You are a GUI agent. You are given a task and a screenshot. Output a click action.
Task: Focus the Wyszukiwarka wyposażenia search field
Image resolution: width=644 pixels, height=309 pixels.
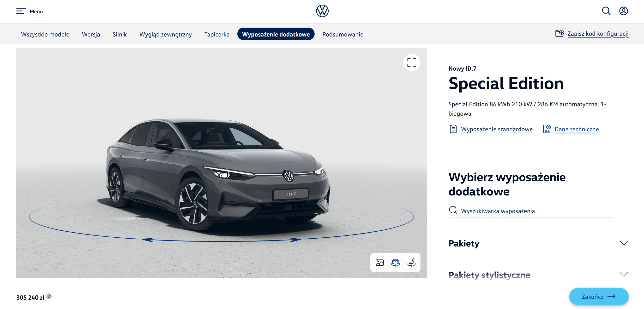[531, 211]
